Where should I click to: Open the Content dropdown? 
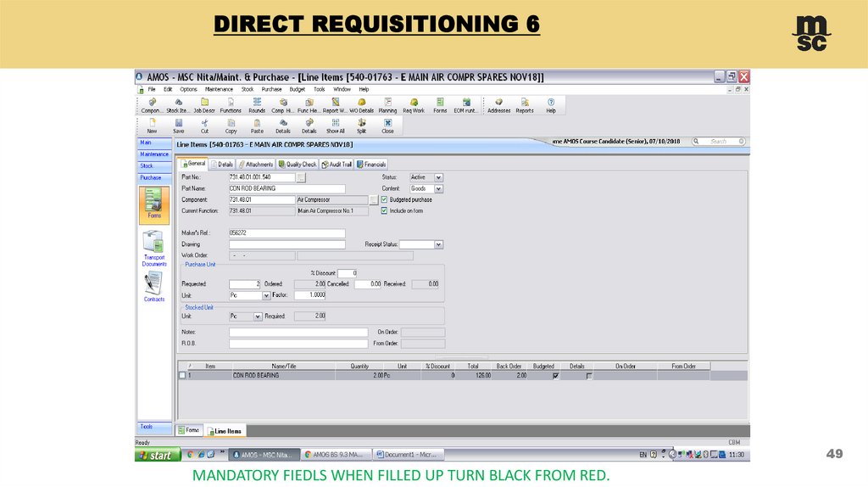point(438,188)
